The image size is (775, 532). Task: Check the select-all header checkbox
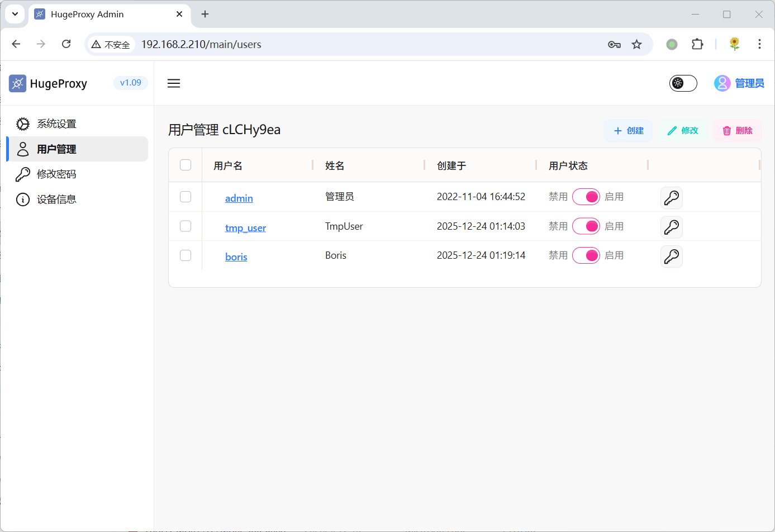(186, 165)
